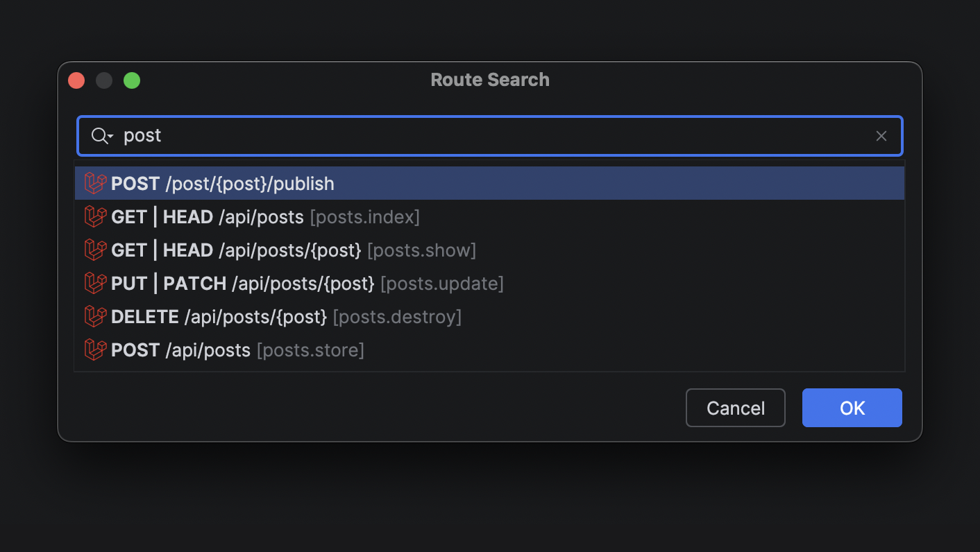The height and width of the screenshot is (552, 980).
Task: Minimize the Route Search dialog
Action: [x=104, y=80]
